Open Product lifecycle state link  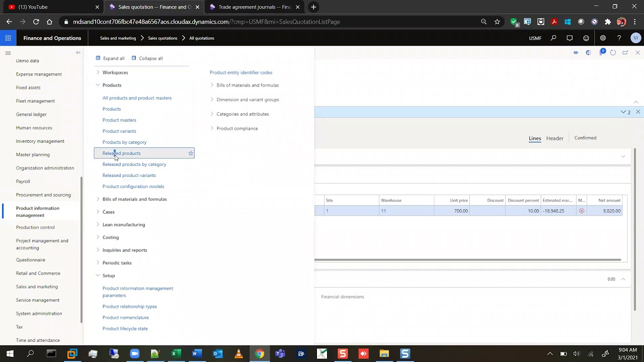click(125, 329)
